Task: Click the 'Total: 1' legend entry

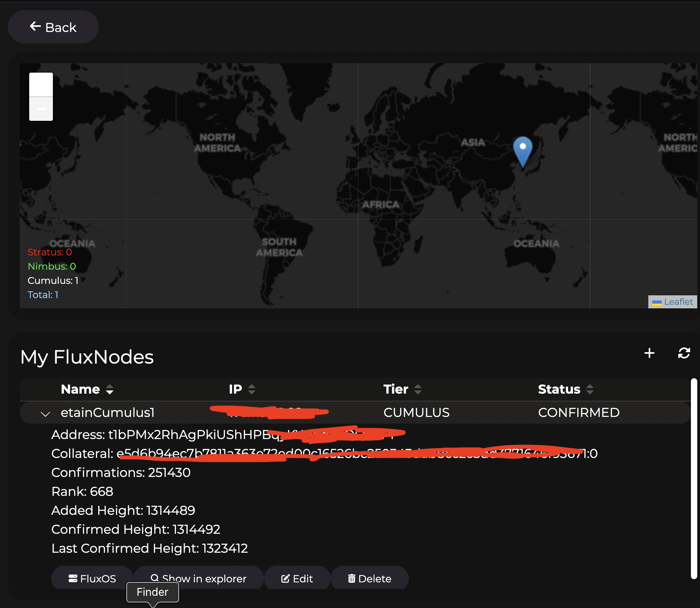Action: coord(43,295)
